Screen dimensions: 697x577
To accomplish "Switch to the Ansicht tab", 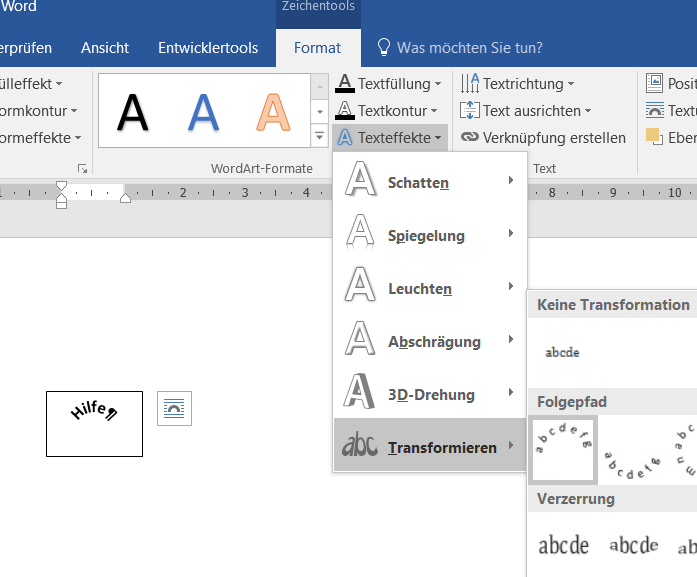I will tap(105, 47).
